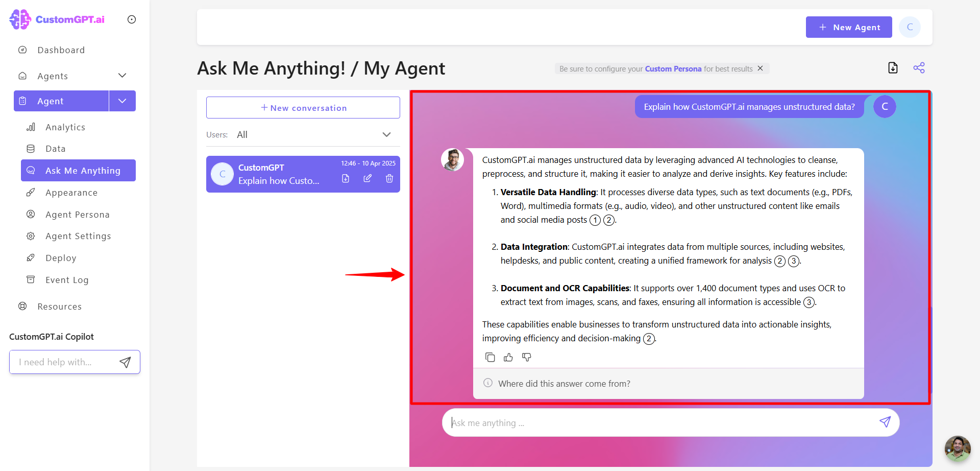
Task: Download the CustomGPT conversation
Action: (x=346, y=178)
